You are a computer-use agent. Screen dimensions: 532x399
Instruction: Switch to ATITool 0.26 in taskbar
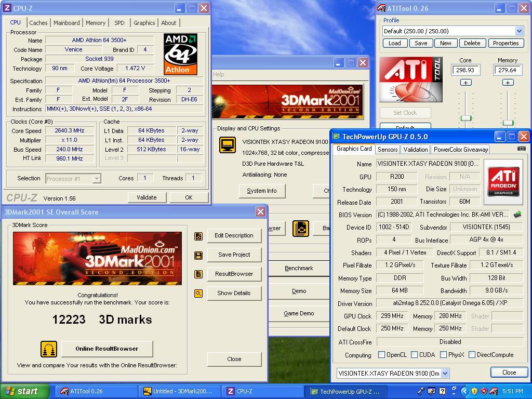pyautogui.click(x=96, y=391)
